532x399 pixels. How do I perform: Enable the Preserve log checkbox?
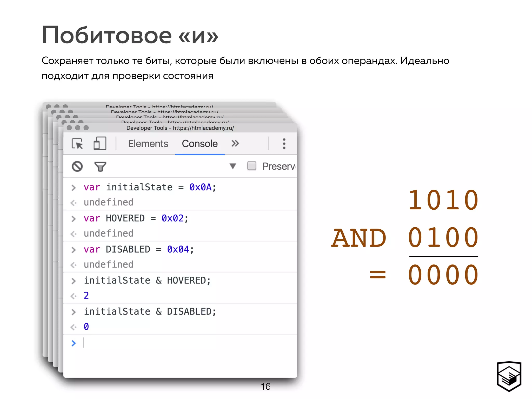pos(251,166)
